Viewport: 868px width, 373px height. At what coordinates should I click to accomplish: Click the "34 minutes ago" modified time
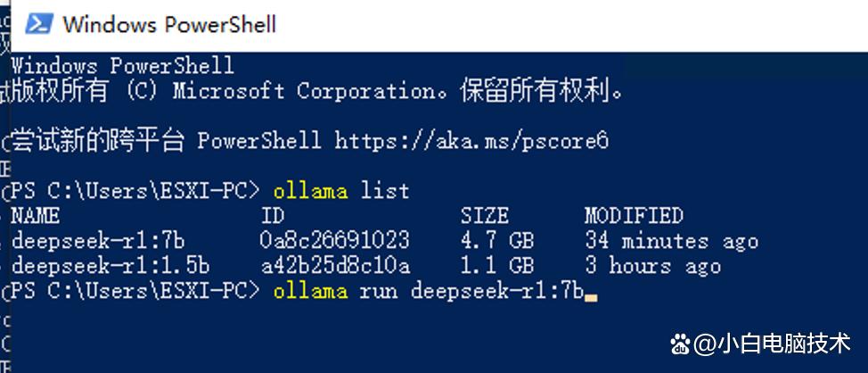671,240
